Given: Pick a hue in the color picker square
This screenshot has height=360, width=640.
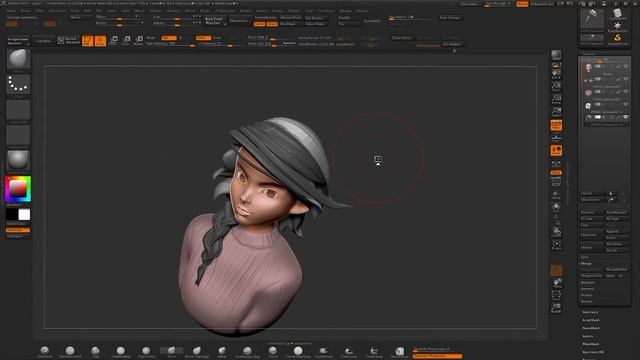Looking at the screenshot, I should 18,189.
